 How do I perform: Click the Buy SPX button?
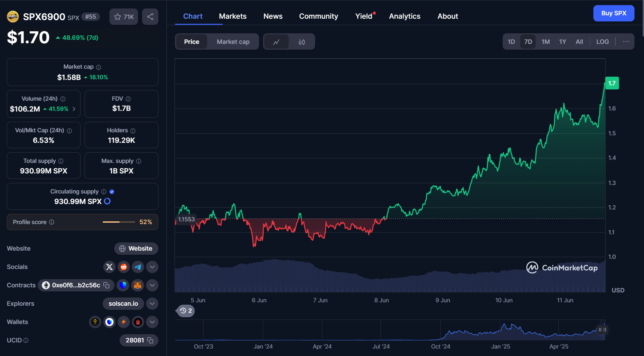614,13
